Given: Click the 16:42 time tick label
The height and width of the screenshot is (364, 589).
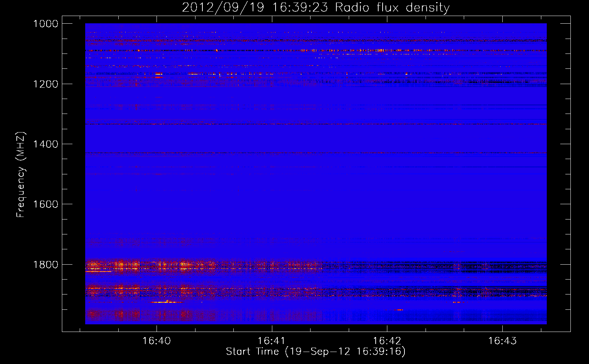Looking at the screenshot, I should (387, 341).
